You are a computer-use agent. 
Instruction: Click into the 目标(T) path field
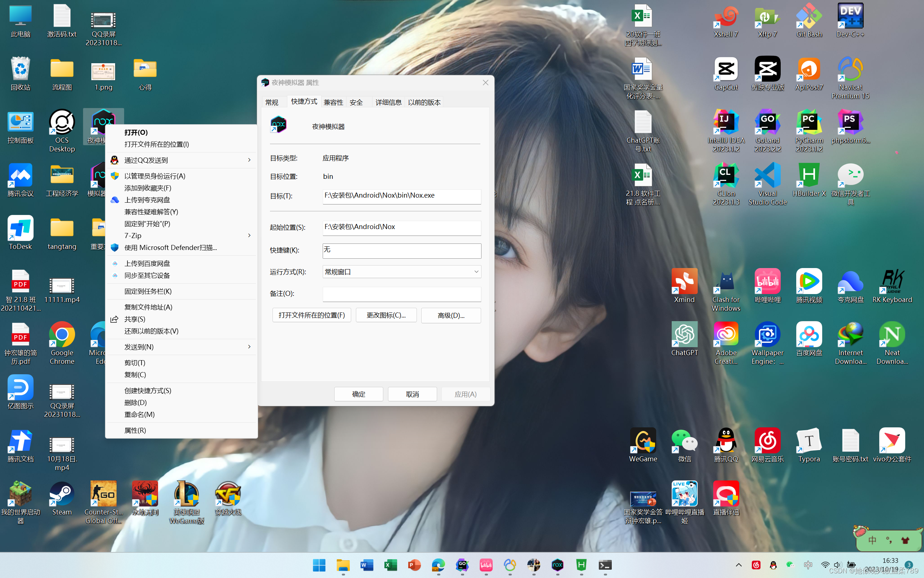coord(402,196)
